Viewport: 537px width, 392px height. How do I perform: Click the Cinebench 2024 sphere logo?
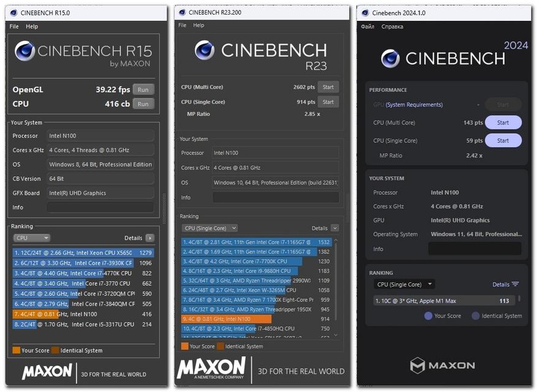390,58
